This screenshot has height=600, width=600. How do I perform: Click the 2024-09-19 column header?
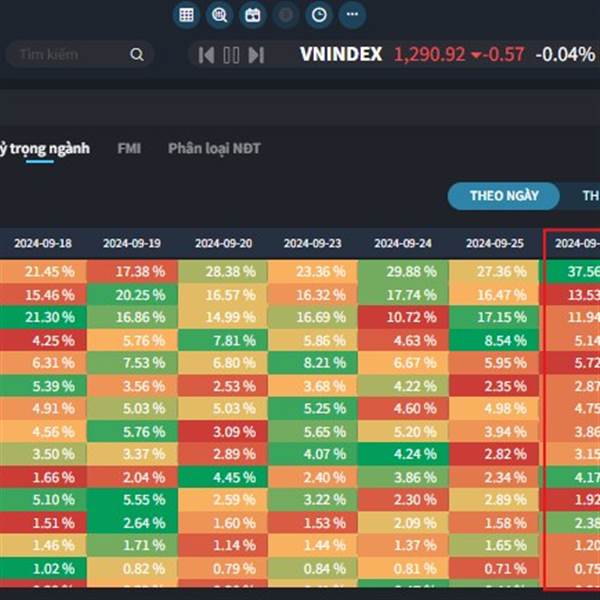[x=132, y=243]
